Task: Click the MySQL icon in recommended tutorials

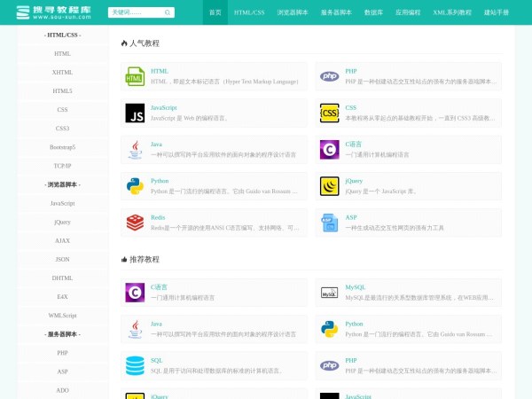Action: tap(329, 293)
